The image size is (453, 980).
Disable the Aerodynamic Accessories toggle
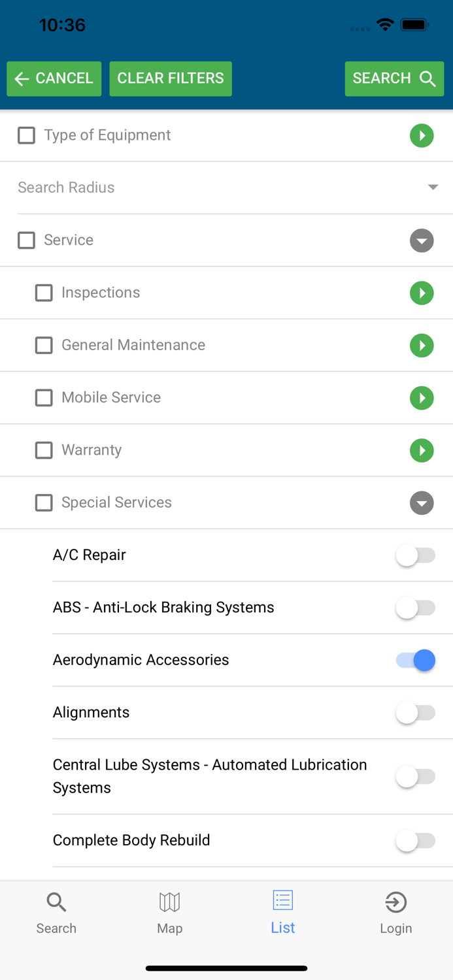click(416, 661)
